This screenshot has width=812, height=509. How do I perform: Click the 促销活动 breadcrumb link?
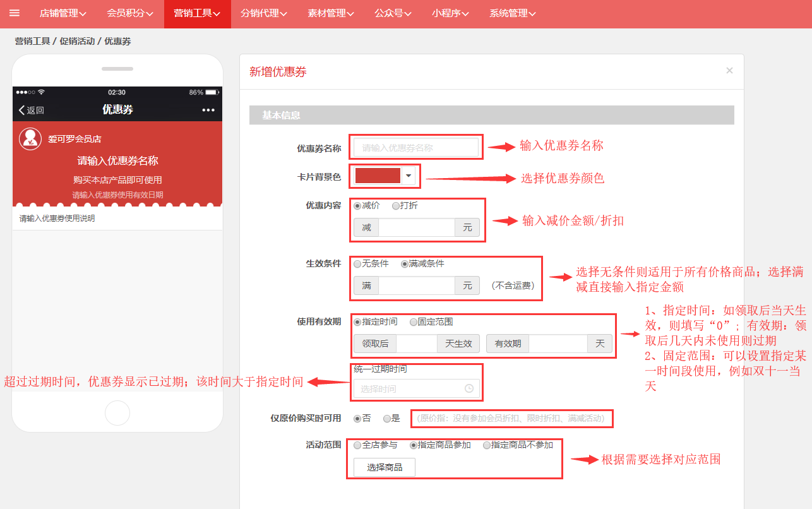(77, 41)
